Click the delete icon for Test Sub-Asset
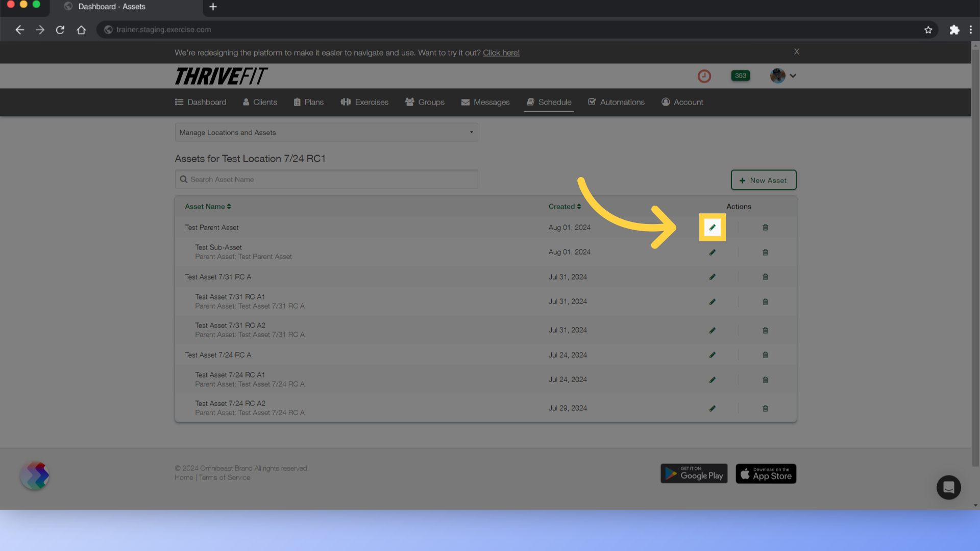The image size is (980, 551). (765, 252)
